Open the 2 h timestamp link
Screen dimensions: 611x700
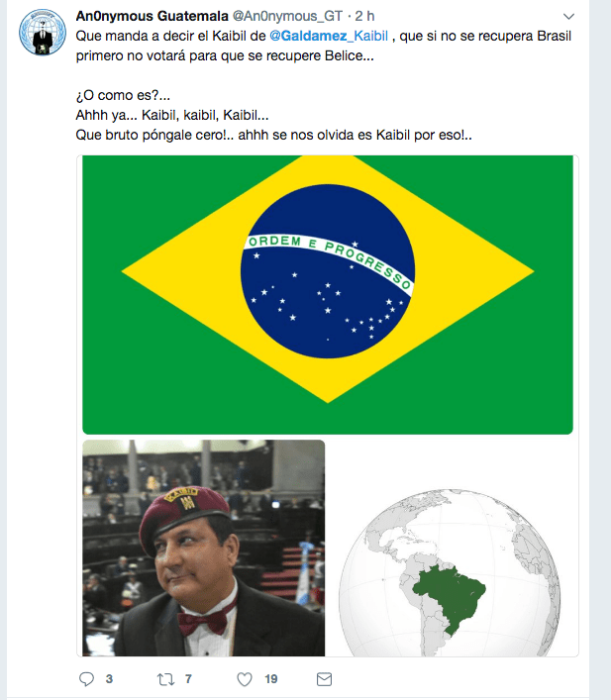(364, 16)
